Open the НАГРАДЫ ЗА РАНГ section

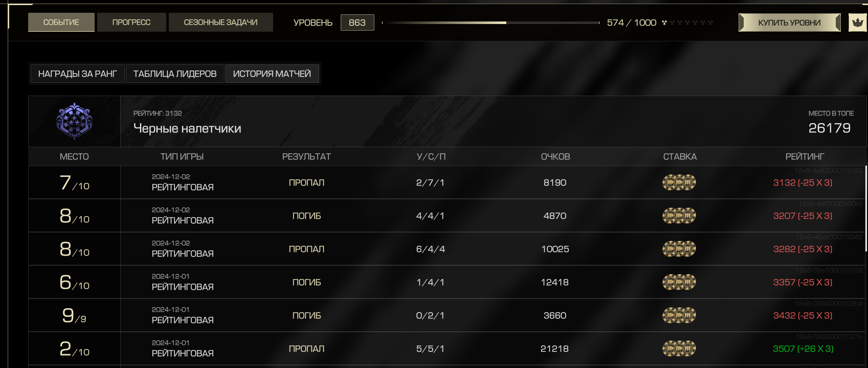pos(78,74)
